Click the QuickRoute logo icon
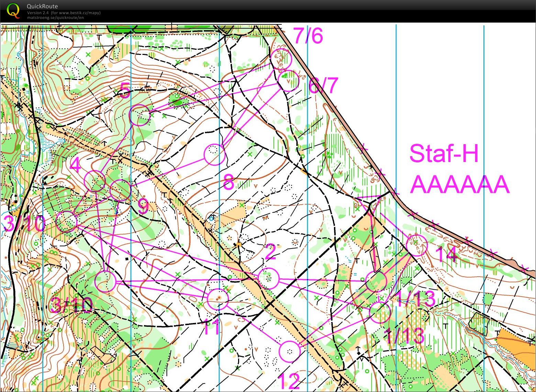536x392 pixels. [13, 10]
